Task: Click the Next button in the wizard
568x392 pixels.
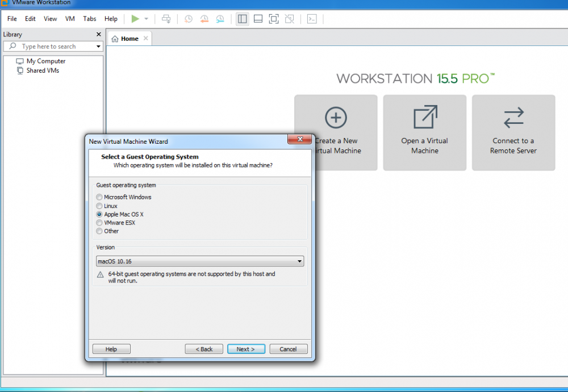Action: point(246,349)
